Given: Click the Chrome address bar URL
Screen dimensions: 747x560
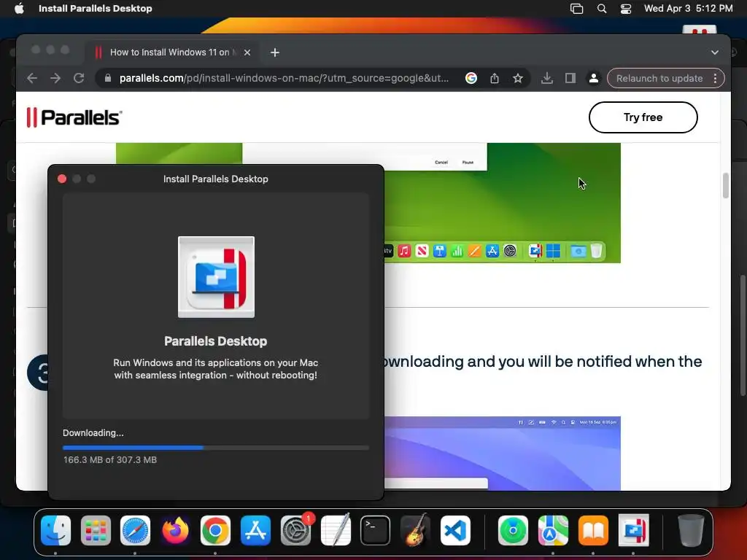Looking at the screenshot, I should 284,78.
